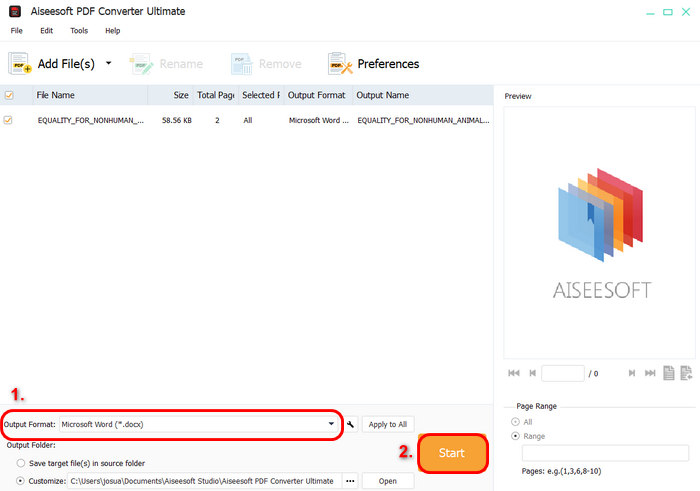The width and height of the screenshot is (700, 491).
Task: Uncheck the EQUALITY_FOR_NONHUMAN file checkbox
Action: 8,120
